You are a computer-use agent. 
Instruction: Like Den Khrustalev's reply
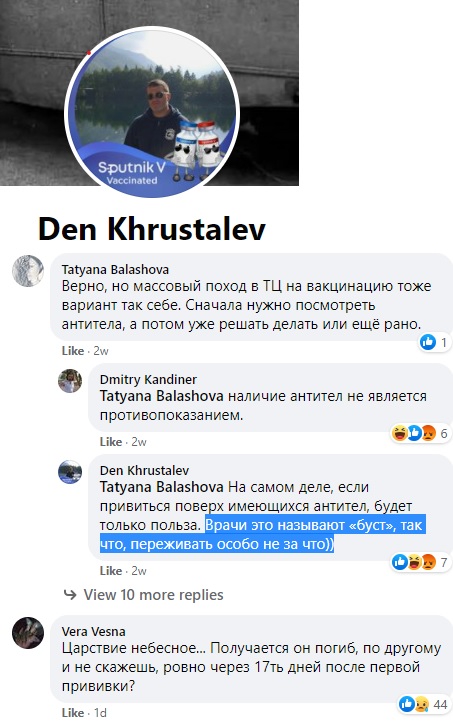tap(111, 571)
